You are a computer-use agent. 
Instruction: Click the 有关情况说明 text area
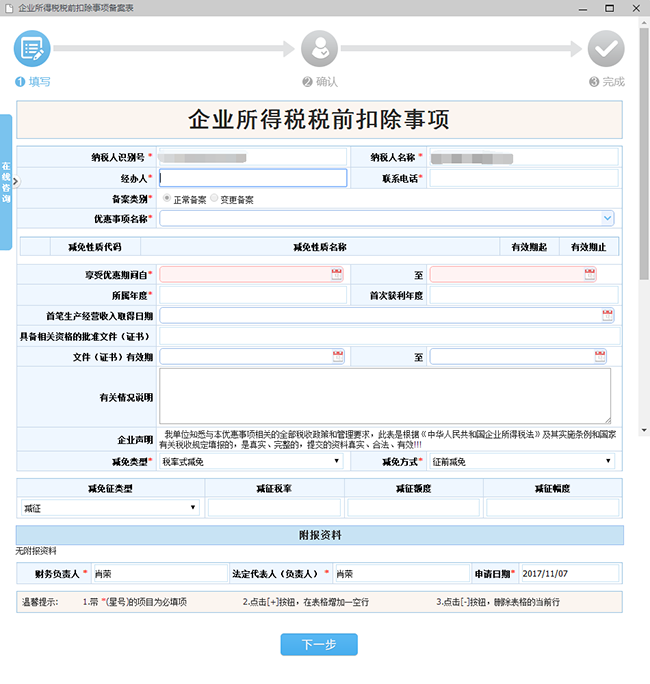pyautogui.click(x=384, y=396)
